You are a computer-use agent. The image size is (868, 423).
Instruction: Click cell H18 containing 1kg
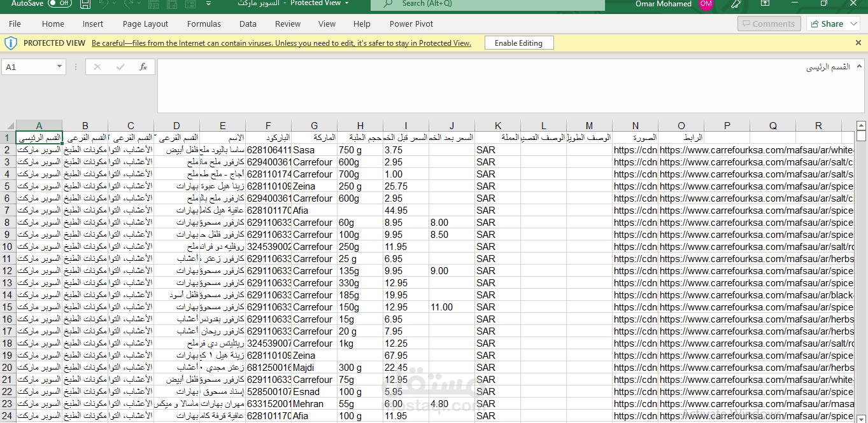[x=360, y=343]
